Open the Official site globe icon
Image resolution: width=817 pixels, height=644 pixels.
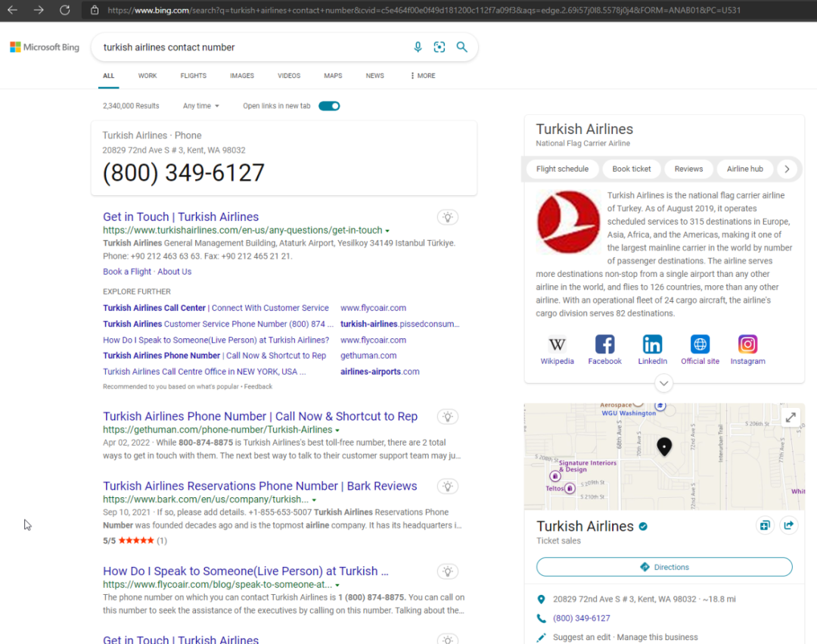(x=700, y=344)
